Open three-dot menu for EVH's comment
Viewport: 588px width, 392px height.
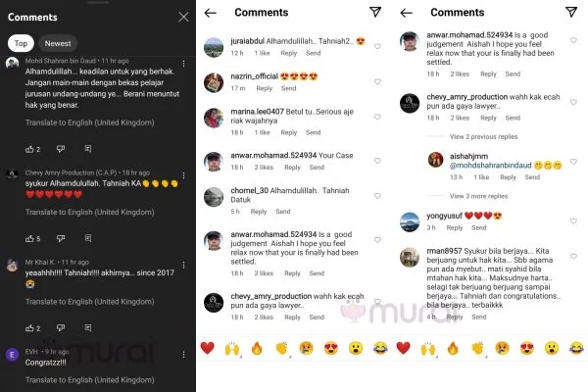point(184,355)
